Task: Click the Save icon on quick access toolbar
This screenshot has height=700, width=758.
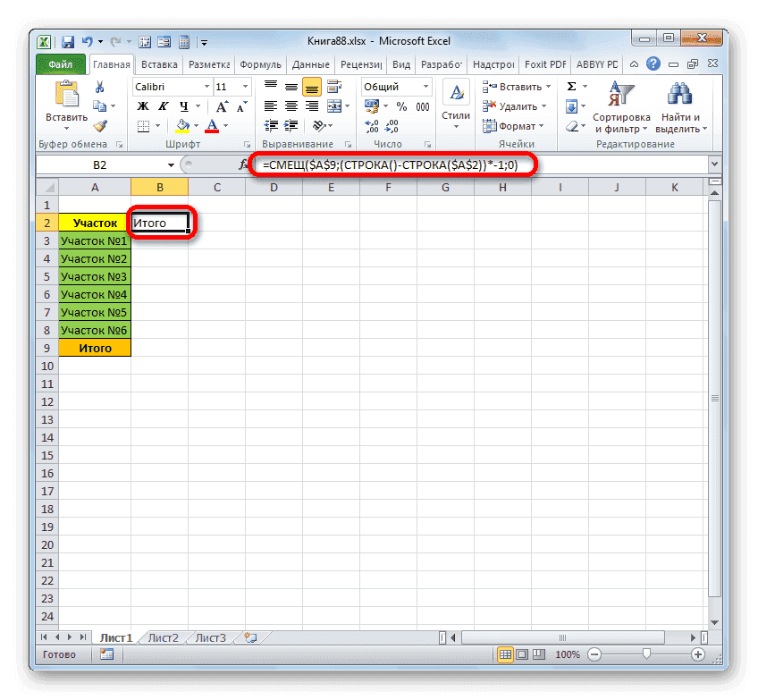Action: point(67,41)
